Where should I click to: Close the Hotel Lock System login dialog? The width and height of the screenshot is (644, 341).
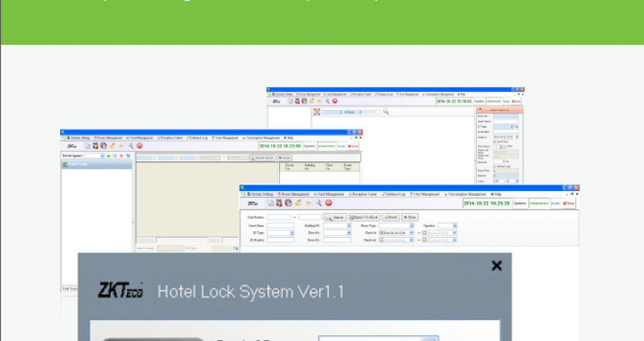[x=496, y=266]
